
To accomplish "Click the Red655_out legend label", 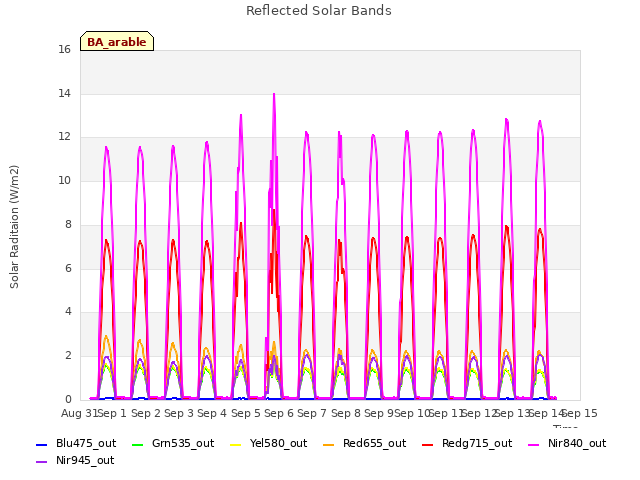I will [374, 443].
